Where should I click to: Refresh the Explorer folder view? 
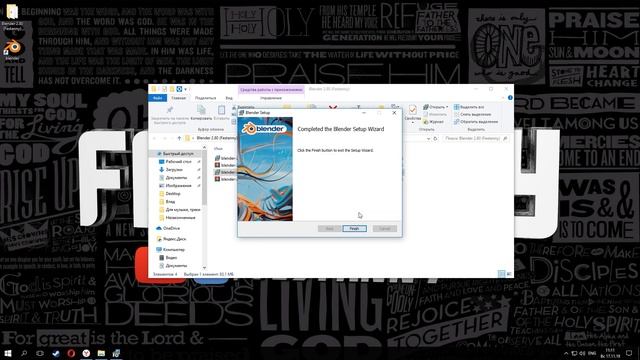pyautogui.click(x=436, y=138)
